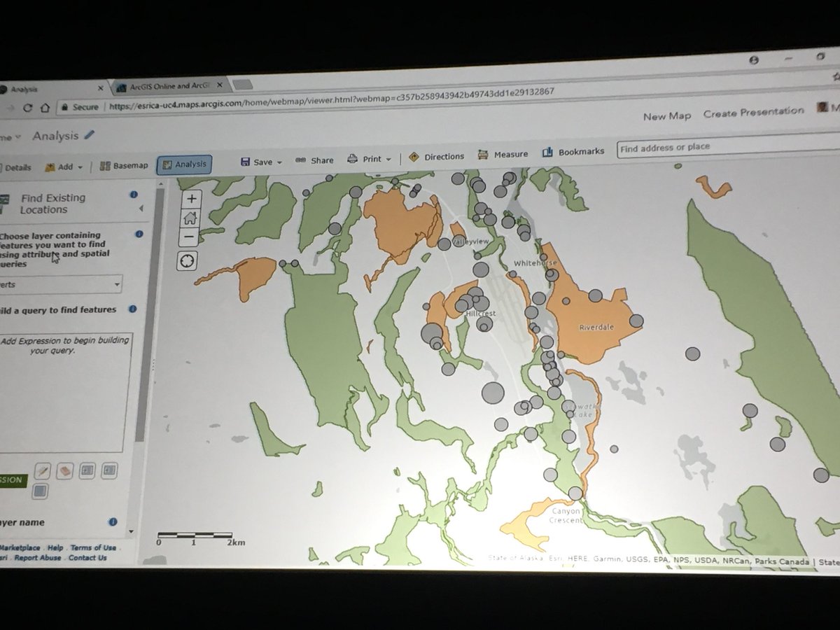This screenshot has height=630, width=840.
Task: Click the Find address or place search box
Action: click(x=728, y=148)
